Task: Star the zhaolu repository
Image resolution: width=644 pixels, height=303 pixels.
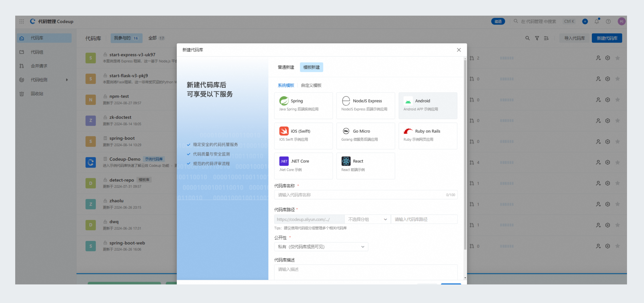Action: click(x=617, y=204)
